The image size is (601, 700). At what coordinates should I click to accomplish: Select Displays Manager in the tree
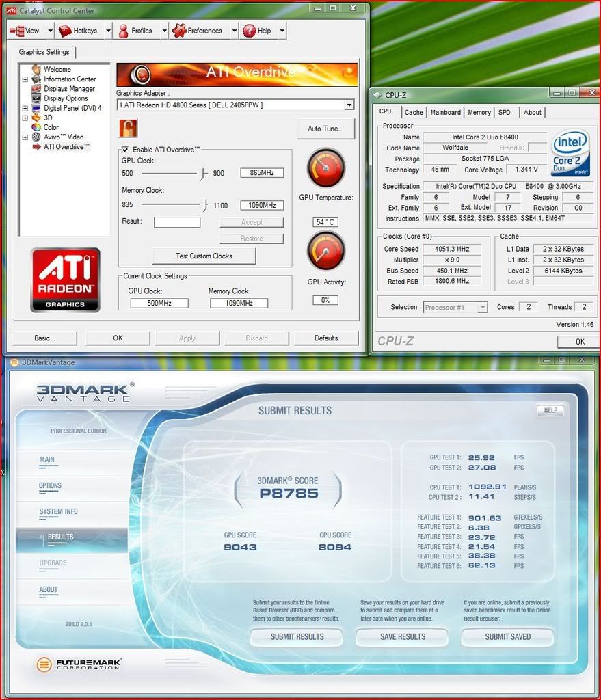click(69, 89)
